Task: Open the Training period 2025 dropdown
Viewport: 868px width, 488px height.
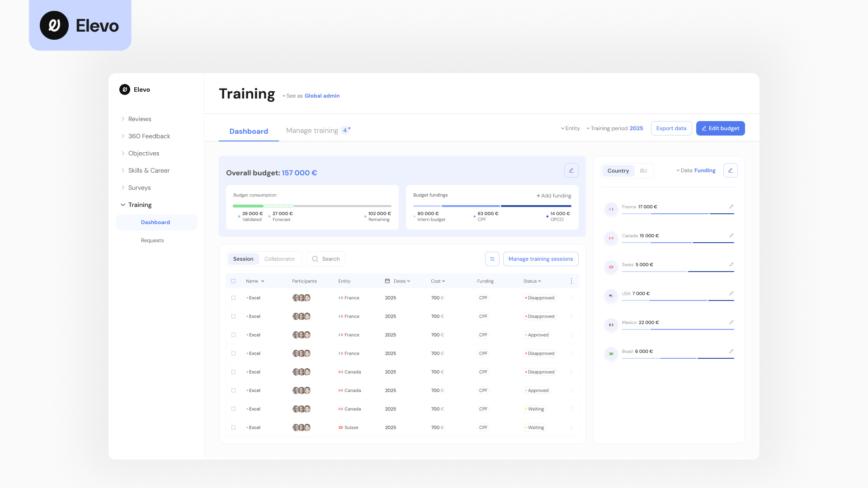Action: 615,128
